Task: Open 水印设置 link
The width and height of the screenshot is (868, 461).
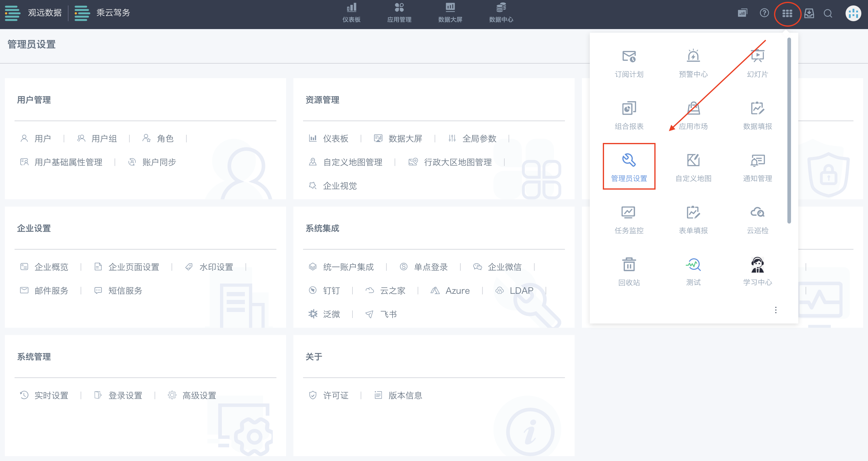Action: (x=209, y=267)
